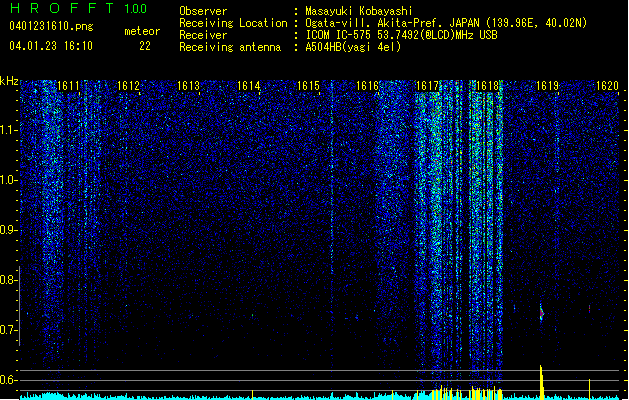Click the 1616 time marker
The height and width of the screenshot is (400, 629).
[x=368, y=86]
